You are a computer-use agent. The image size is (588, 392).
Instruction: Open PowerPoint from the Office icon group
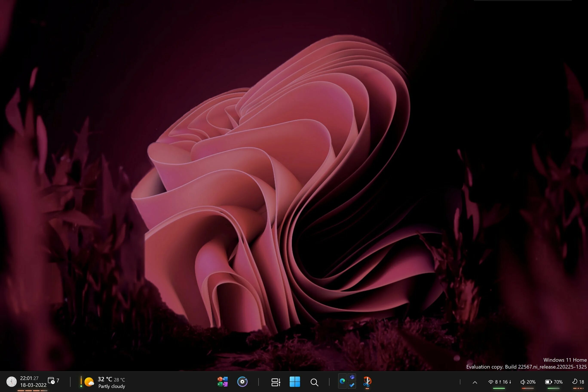pyautogui.click(x=220, y=379)
